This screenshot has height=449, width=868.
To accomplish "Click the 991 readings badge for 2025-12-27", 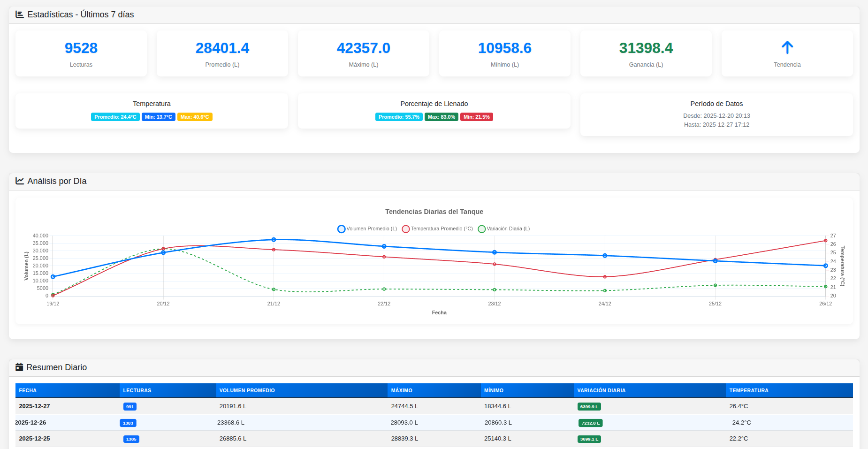I will click(130, 407).
